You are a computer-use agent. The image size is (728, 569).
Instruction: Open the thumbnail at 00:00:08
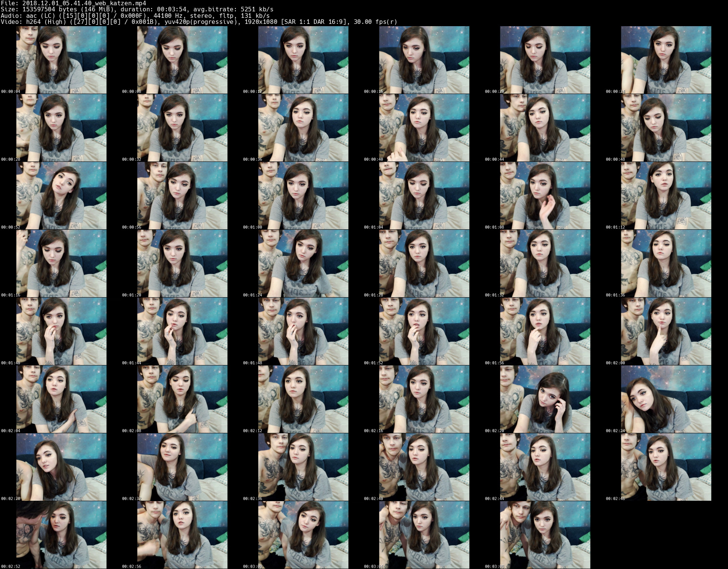pos(182,60)
